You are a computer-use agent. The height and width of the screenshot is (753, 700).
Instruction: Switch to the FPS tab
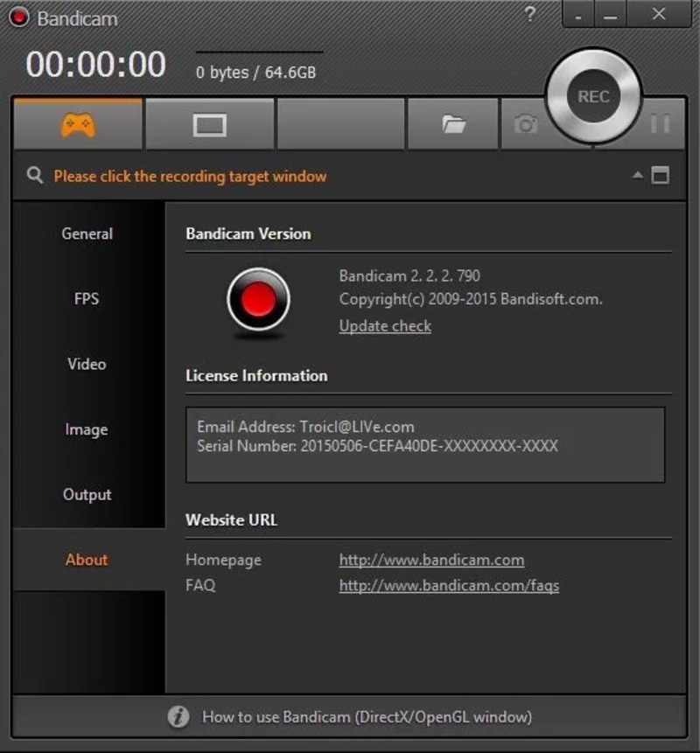click(x=87, y=299)
